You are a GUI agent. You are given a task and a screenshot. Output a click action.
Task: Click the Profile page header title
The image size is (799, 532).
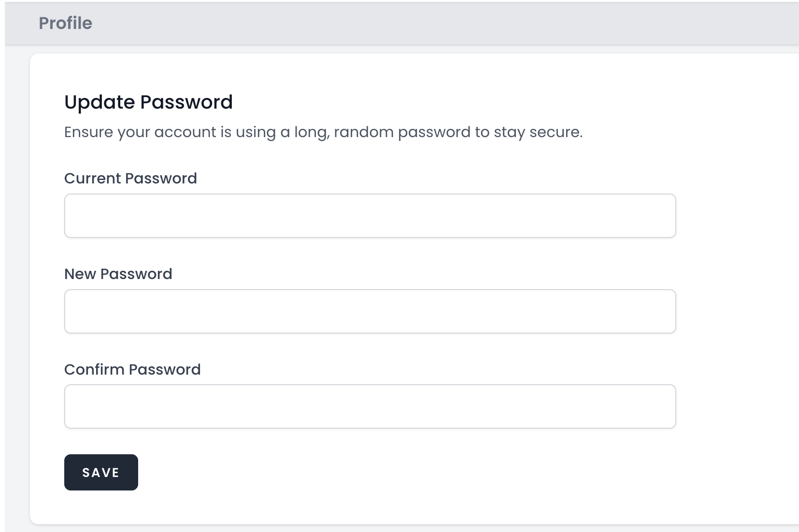point(65,23)
